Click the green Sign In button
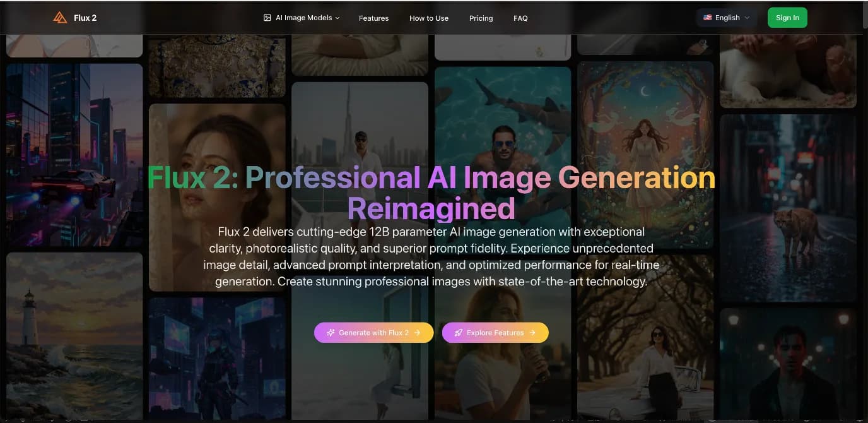 click(787, 18)
